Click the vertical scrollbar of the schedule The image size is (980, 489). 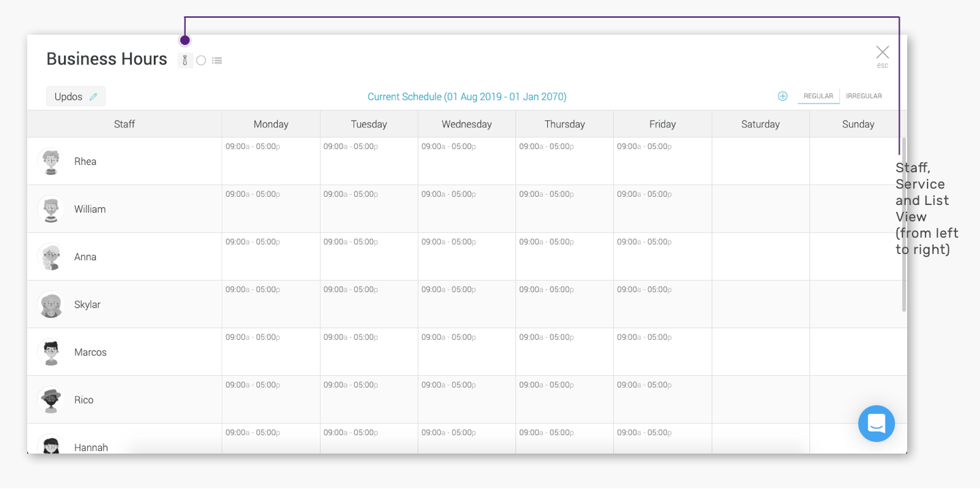(x=904, y=225)
